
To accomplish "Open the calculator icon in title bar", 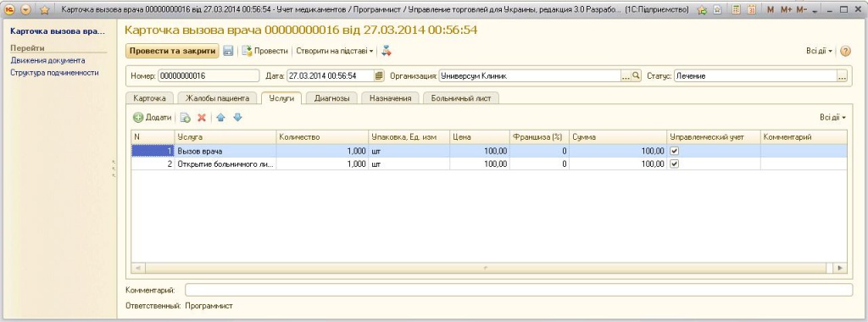I will pyautogui.click(x=736, y=9).
